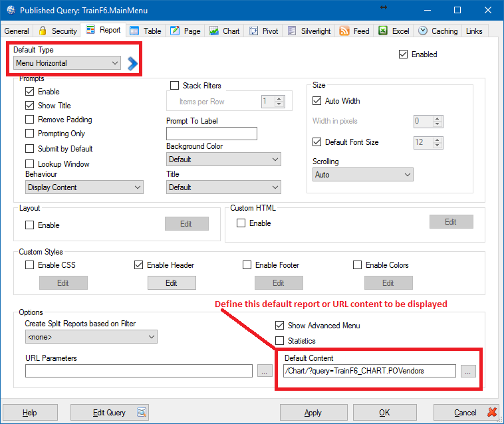Select the Report tab

tap(103, 30)
